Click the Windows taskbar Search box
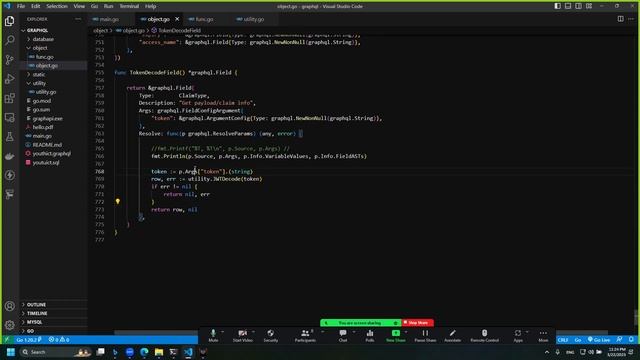The height and width of the screenshot is (360, 640). point(55,352)
